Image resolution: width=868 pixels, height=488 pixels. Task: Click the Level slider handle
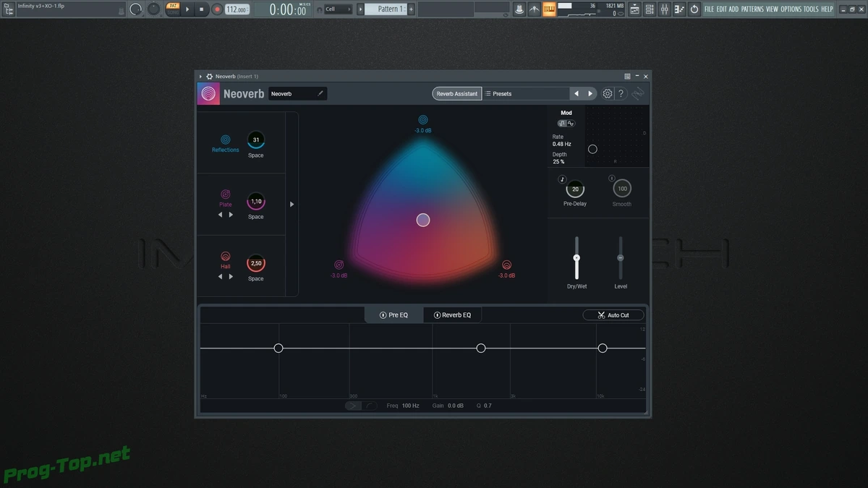pos(620,258)
